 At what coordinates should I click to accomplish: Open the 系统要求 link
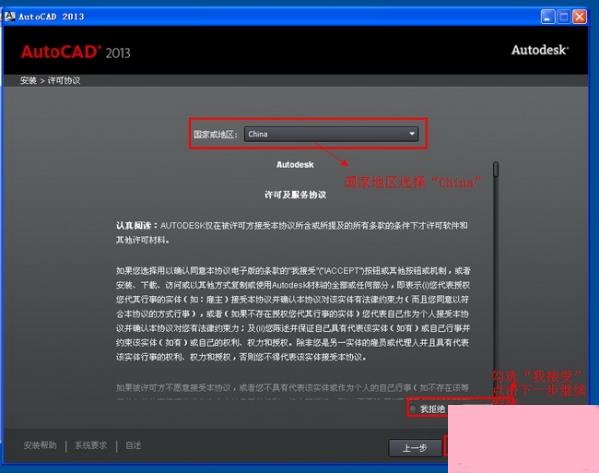[x=91, y=445]
